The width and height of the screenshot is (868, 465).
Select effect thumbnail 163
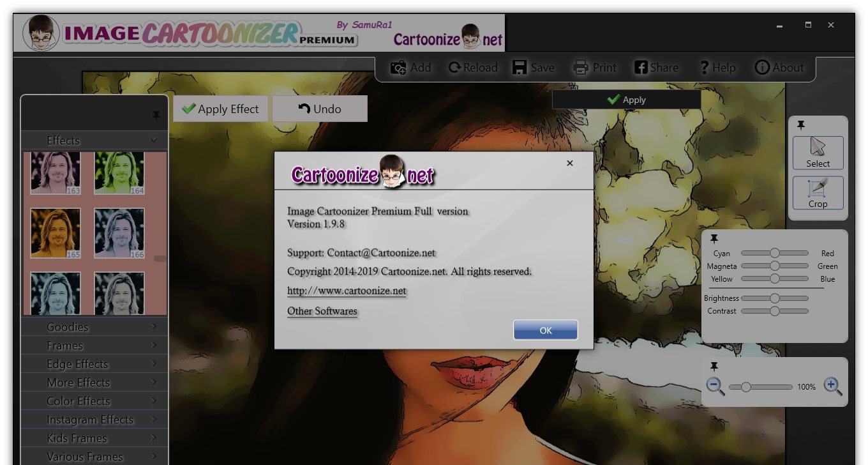(x=56, y=173)
